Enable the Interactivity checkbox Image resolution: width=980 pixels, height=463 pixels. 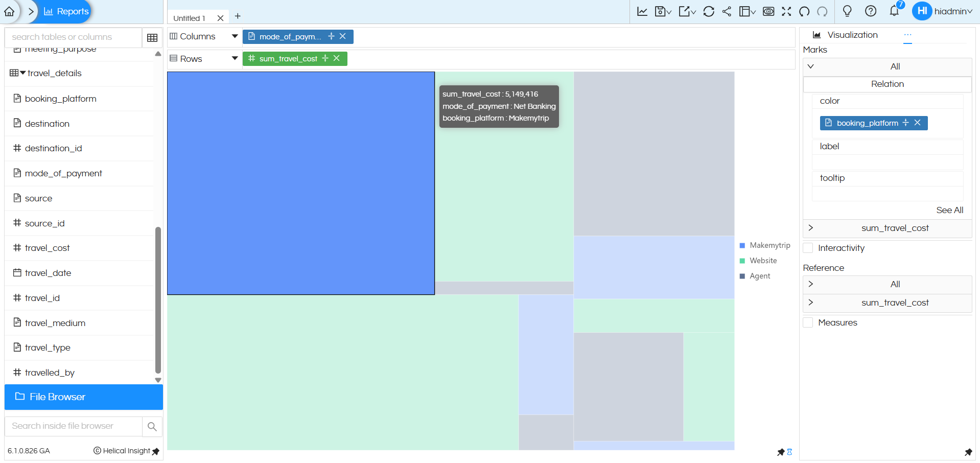pos(808,248)
